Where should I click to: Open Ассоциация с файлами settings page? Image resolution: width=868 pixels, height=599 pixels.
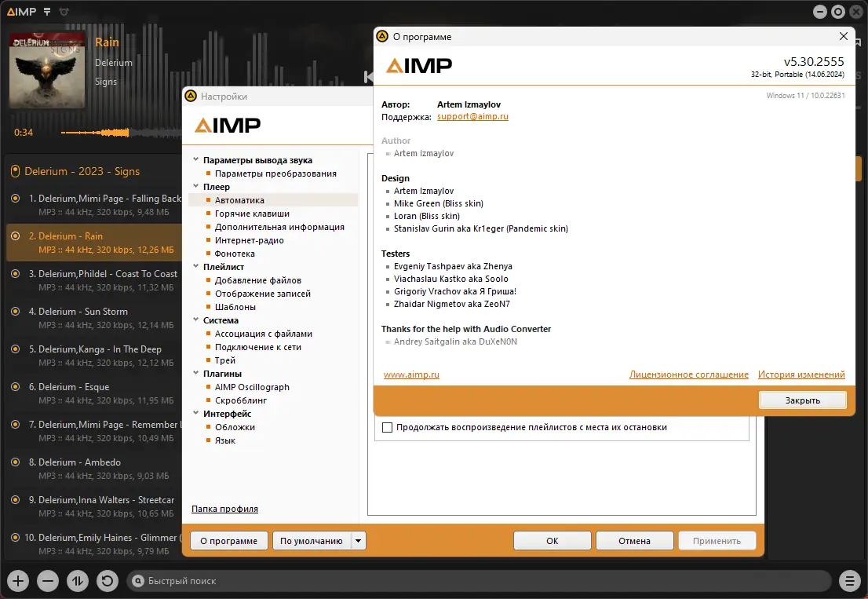(264, 334)
